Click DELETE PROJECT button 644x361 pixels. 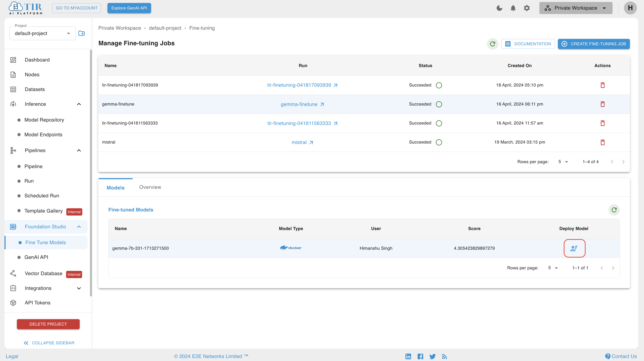48,324
